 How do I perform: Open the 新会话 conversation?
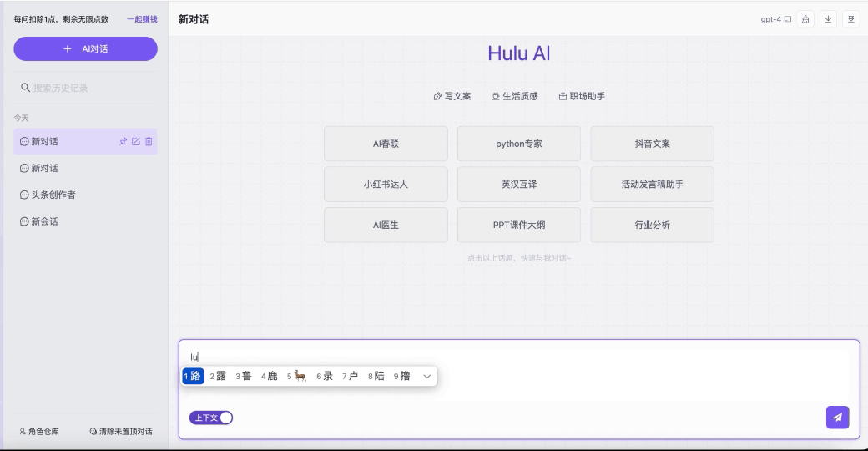pos(85,221)
